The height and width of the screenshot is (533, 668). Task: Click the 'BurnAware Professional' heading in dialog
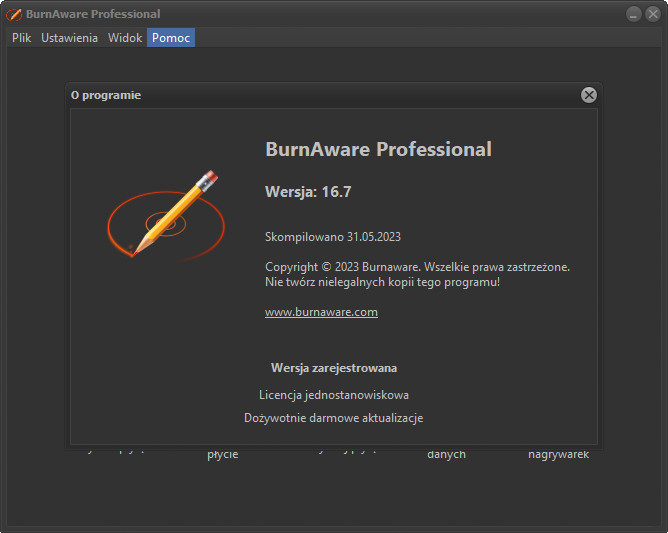[x=378, y=150]
